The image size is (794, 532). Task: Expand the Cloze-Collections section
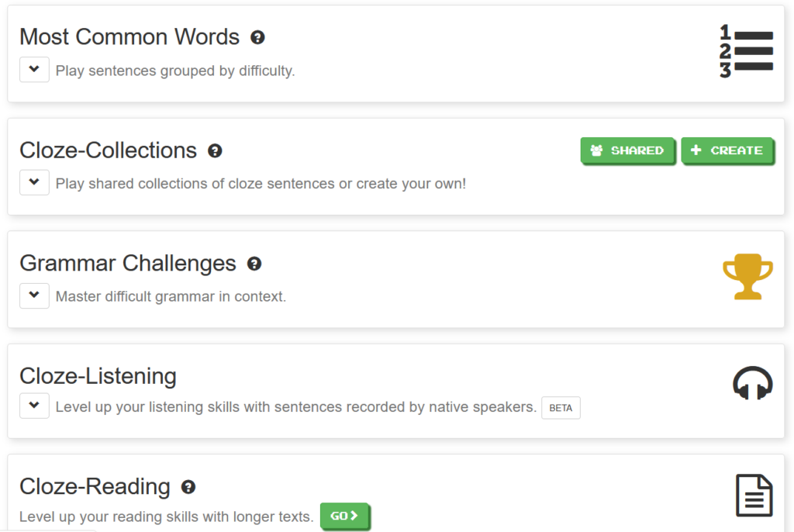34,182
